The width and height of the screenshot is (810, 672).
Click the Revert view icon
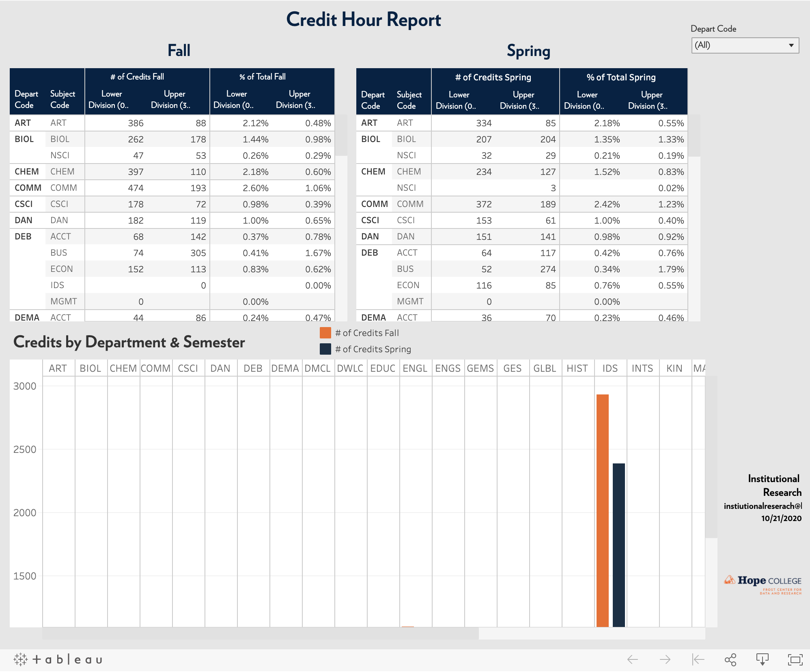tap(698, 660)
